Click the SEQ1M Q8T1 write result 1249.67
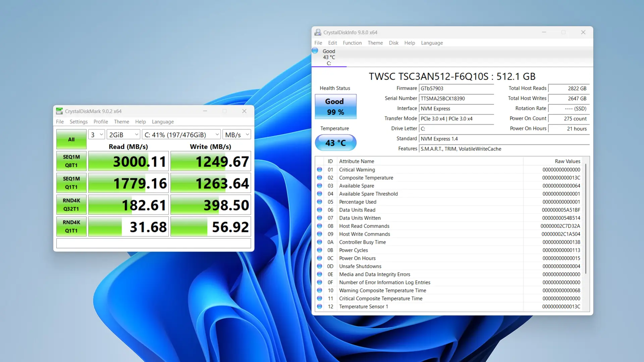Screen dimensions: 644x362 (x=211, y=161)
